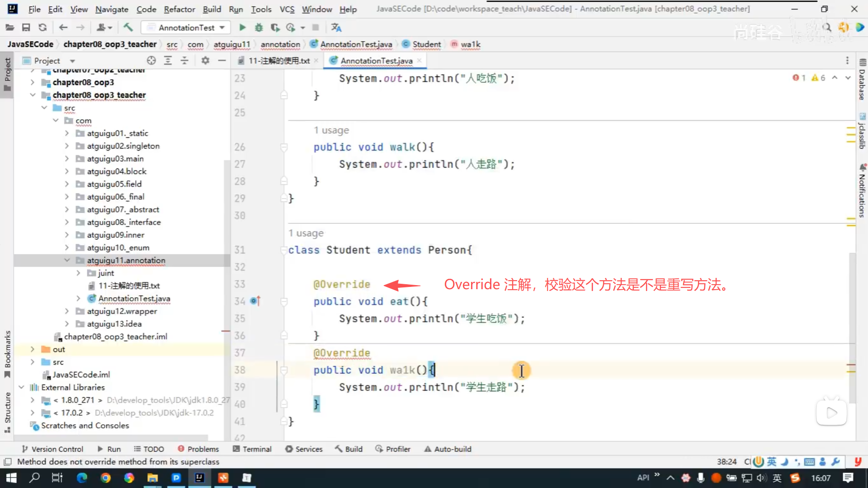Open the Problems tool window

click(198, 449)
